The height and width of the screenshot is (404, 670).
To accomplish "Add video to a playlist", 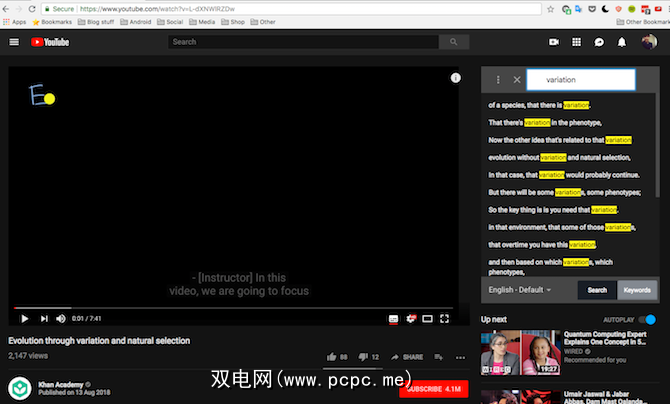I will (x=438, y=357).
